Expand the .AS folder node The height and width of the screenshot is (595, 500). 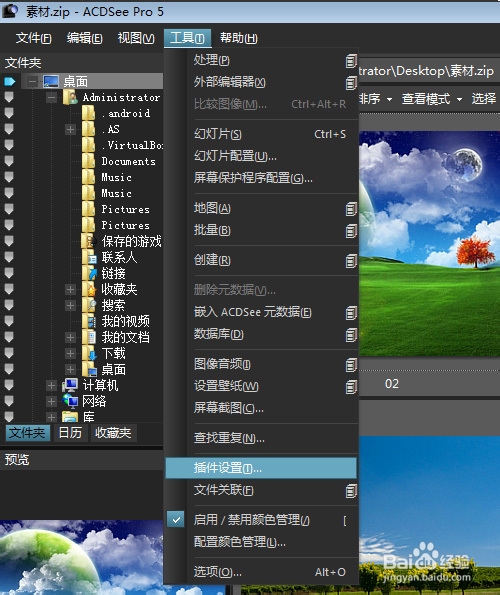point(70,129)
